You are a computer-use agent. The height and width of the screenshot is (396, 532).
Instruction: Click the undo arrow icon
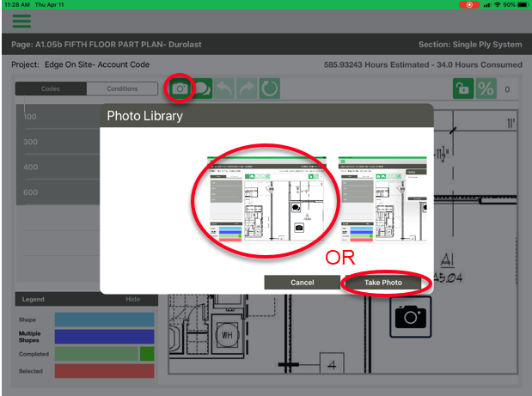[224, 88]
